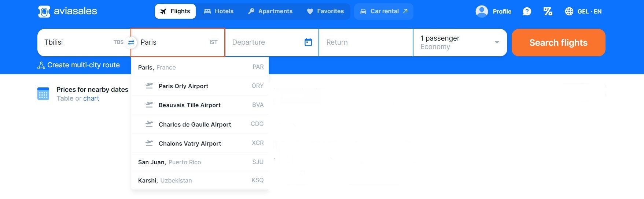Click the globe language icon
Screen dimensions: 644x199
tap(569, 11)
